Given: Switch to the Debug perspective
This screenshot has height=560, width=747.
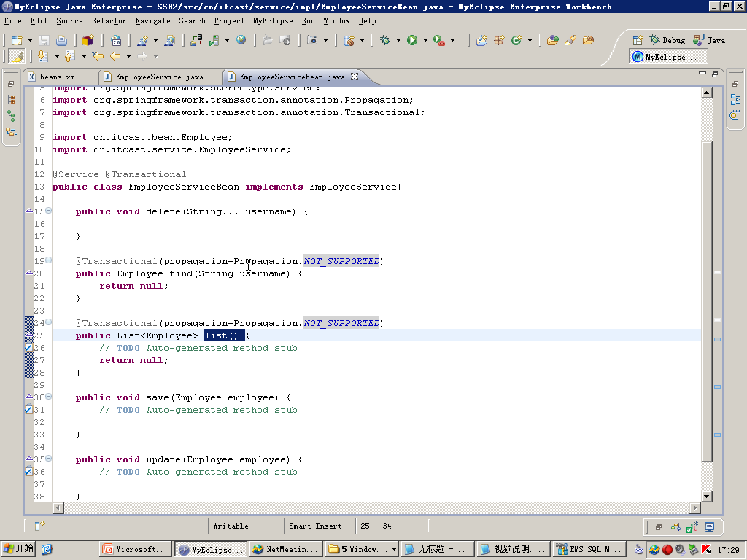Looking at the screenshot, I should point(667,41).
